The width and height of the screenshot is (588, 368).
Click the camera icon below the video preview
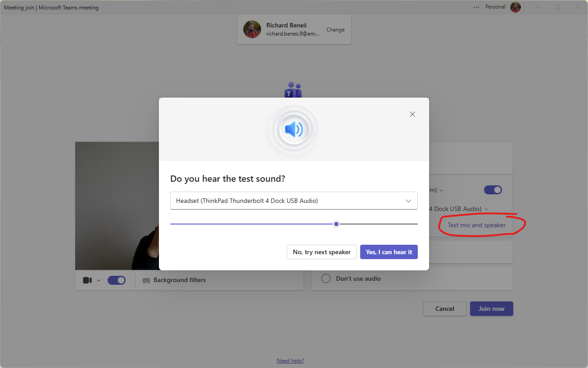tap(87, 280)
